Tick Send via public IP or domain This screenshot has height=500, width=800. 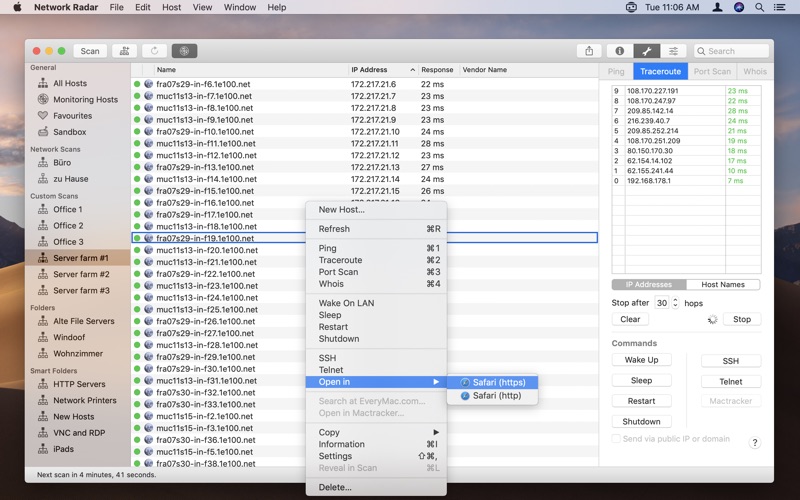coord(616,439)
